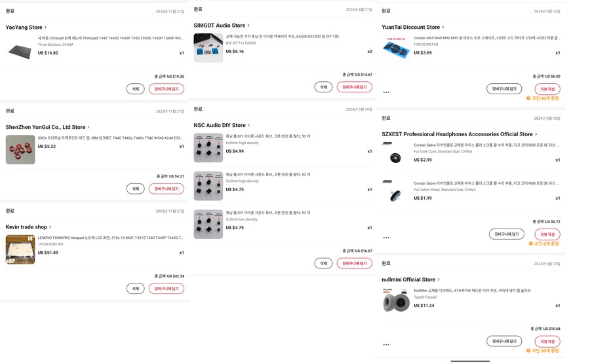This screenshot has width=590, height=364.
Task: Delete the Kevin trade shop order
Action: (135, 288)
